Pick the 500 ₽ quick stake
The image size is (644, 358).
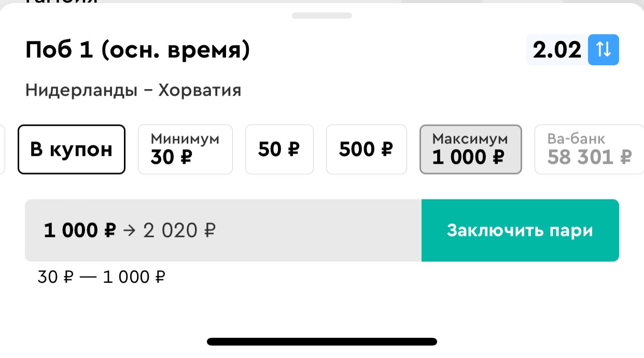click(x=366, y=149)
